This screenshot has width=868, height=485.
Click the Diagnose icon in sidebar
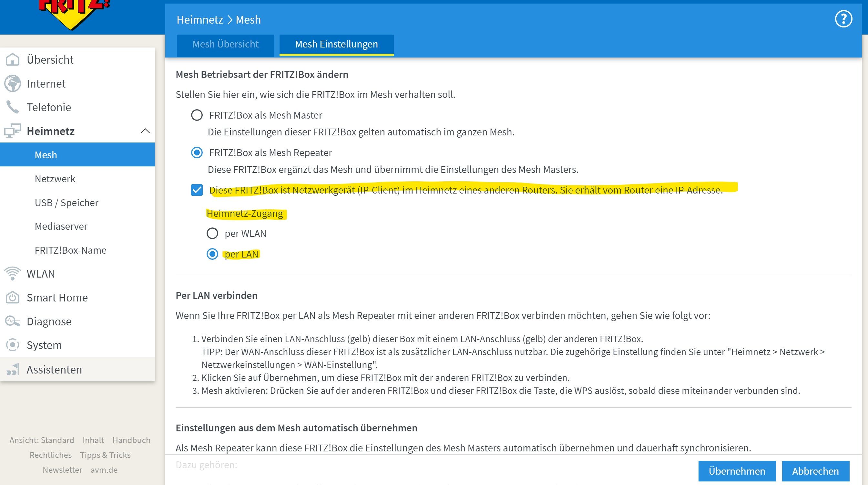coord(13,321)
